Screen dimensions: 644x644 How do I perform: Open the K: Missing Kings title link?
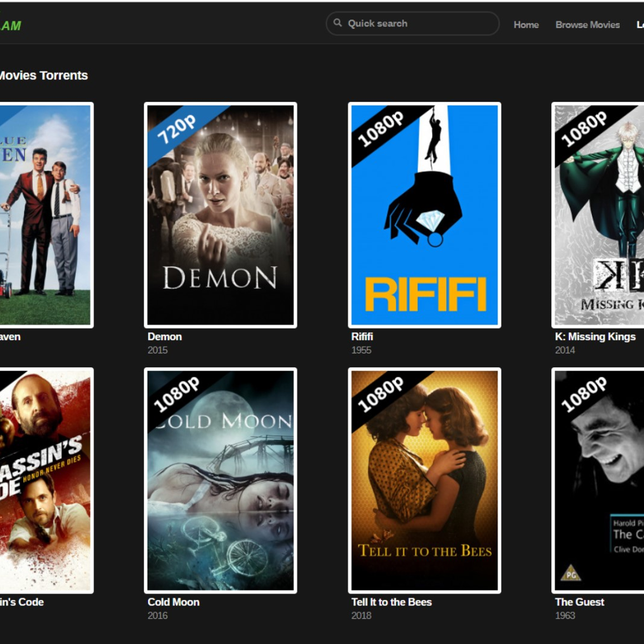[595, 336]
